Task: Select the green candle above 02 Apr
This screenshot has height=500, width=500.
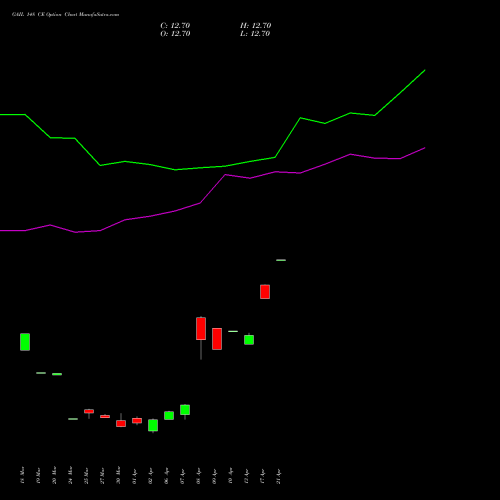Action: tap(153, 425)
